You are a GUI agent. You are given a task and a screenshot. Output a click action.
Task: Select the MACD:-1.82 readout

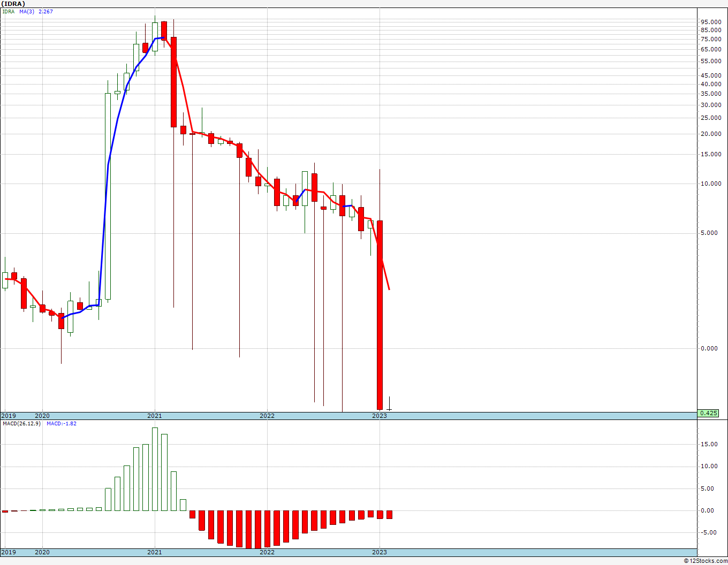(x=62, y=424)
